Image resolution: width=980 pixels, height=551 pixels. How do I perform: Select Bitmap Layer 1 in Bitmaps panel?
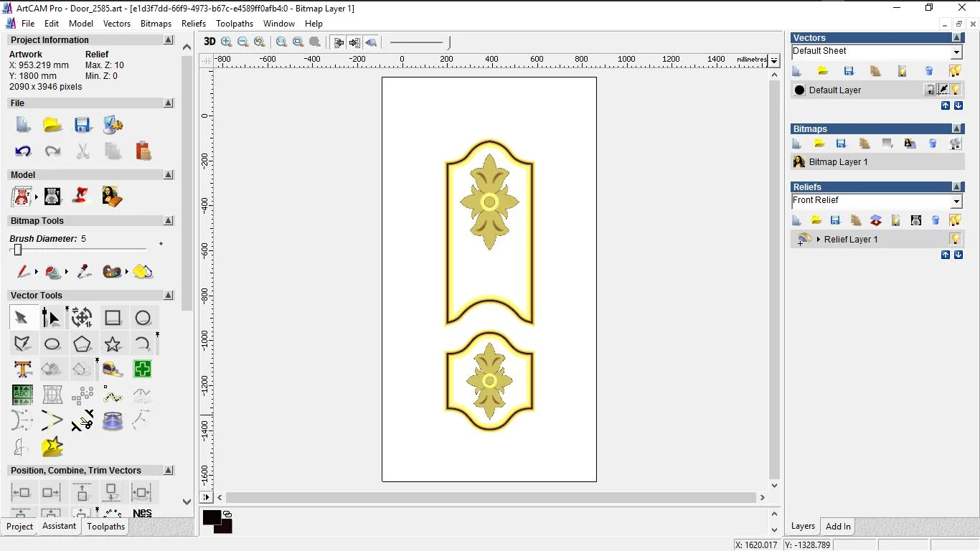pyautogui.click(x=838, y=162)
